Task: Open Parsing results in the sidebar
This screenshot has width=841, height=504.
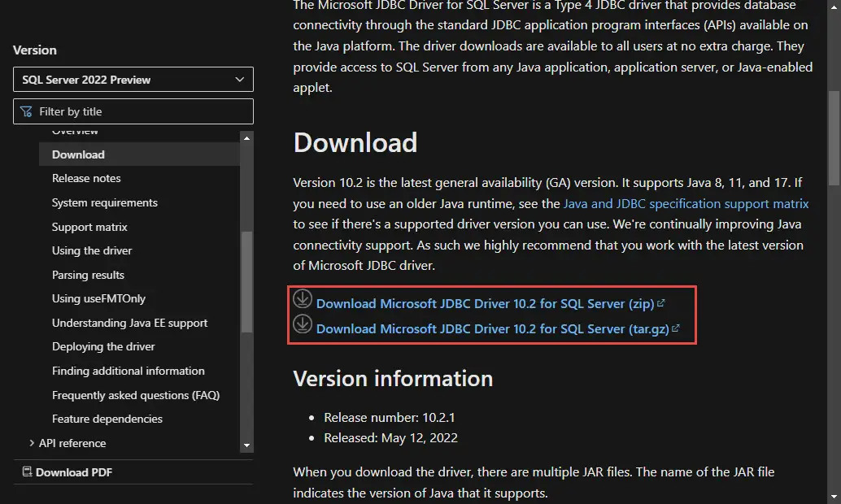Action: [88, 275]
